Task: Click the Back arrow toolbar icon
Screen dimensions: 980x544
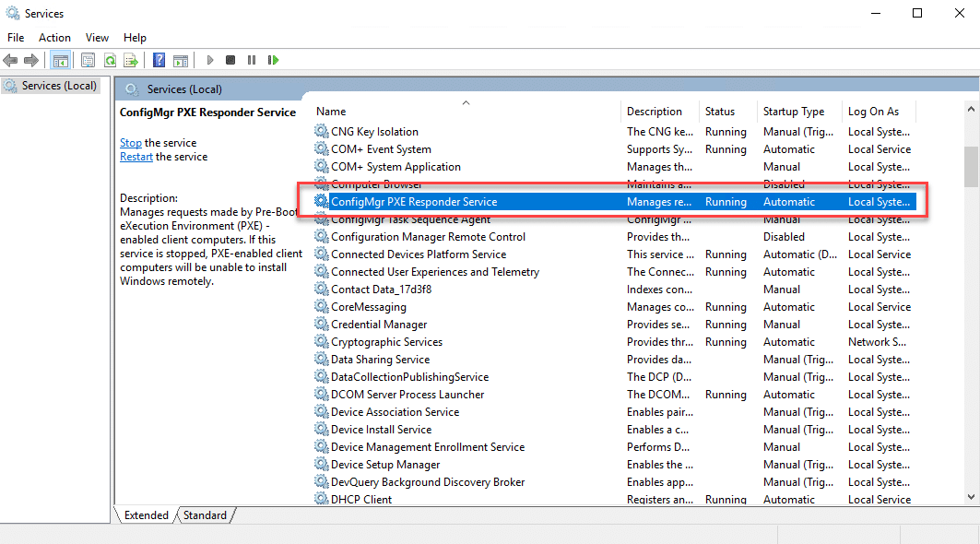Action: pos(11,60)
